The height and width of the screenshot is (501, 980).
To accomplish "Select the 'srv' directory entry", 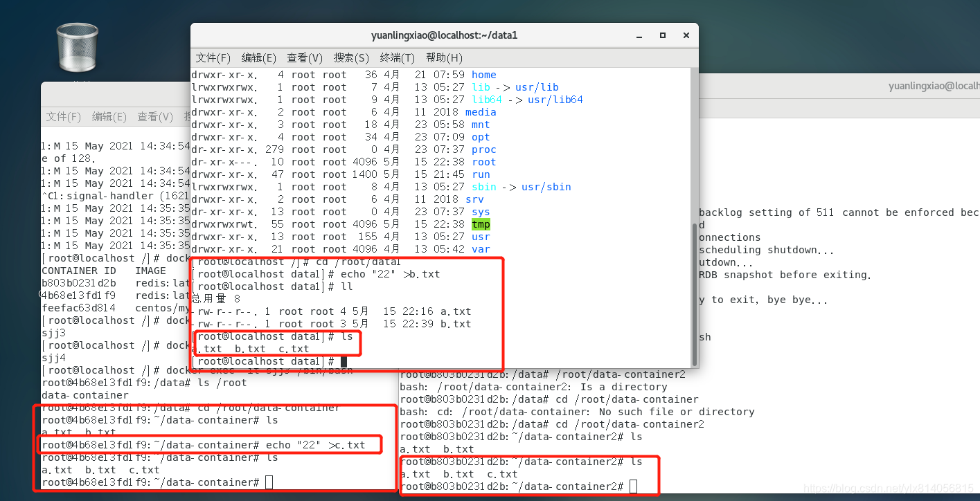I will (x=474, y=199).
